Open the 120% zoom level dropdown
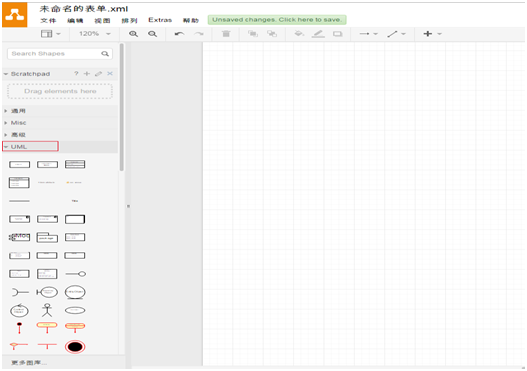This screenshot has width=527, height=371. coord(94,34)
